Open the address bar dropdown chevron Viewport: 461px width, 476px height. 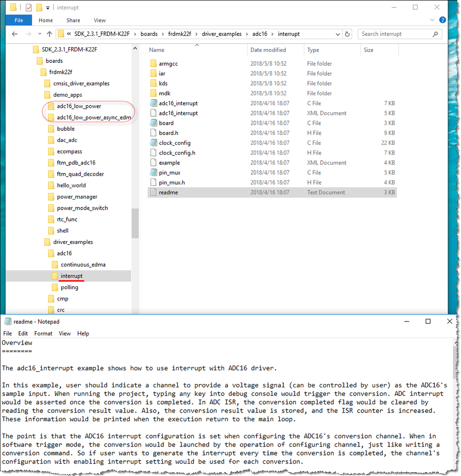[x=338, y=34]
